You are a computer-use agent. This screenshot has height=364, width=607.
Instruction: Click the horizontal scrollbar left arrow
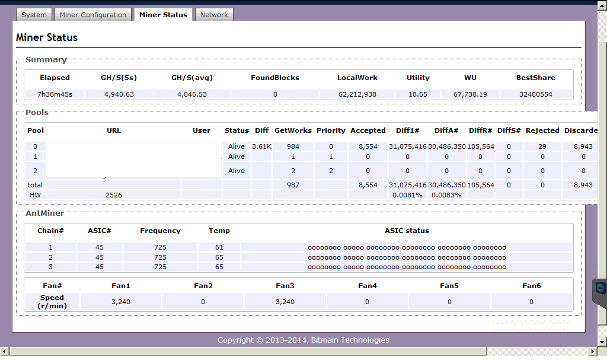pyautogui.click(x=4, y=352)
